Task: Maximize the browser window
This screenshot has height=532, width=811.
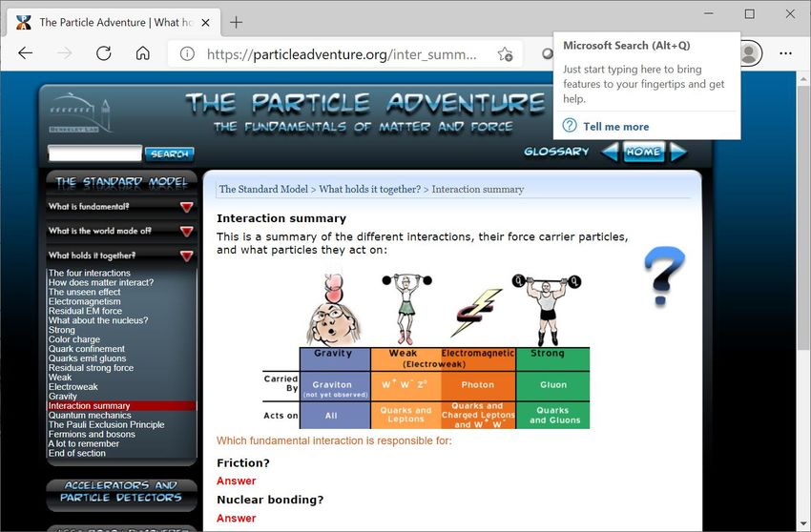Action: coord(749,14)
